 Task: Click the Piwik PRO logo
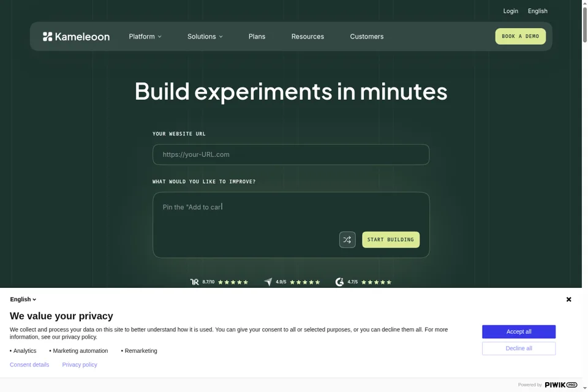tap(561, 385)
